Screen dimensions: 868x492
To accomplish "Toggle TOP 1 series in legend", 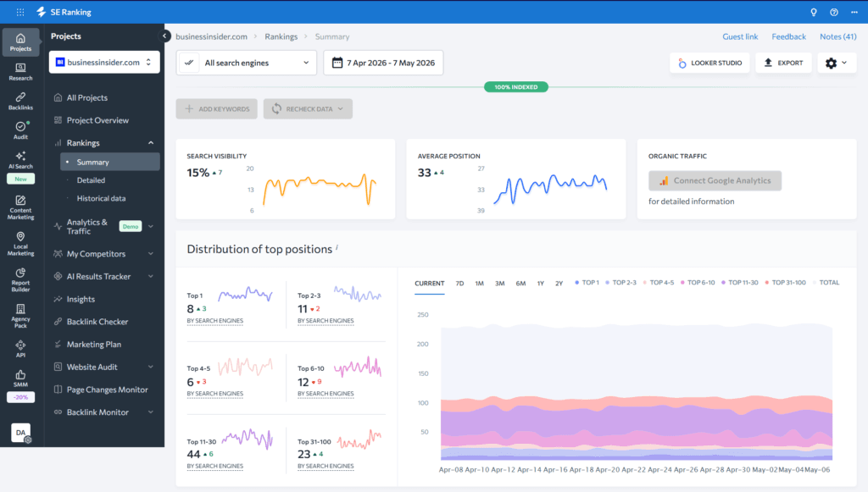I will click(587, 283).
